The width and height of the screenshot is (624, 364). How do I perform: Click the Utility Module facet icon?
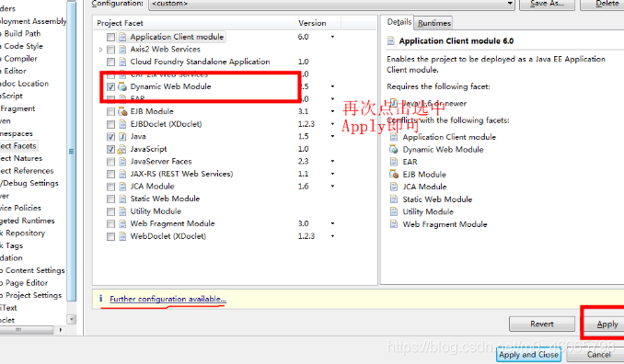pyautogui.click(x=122, y=211)
